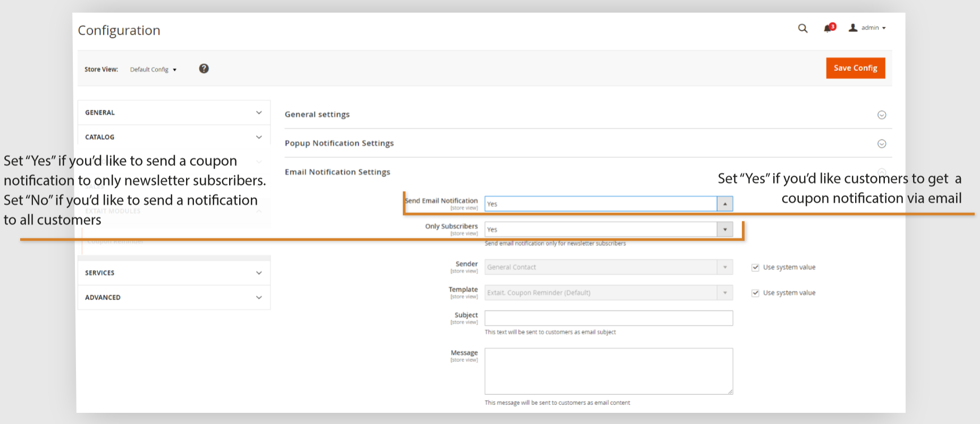Open the notifications bell icon
The height and width of the screenshot is (424, 980).
coord(829,28)
